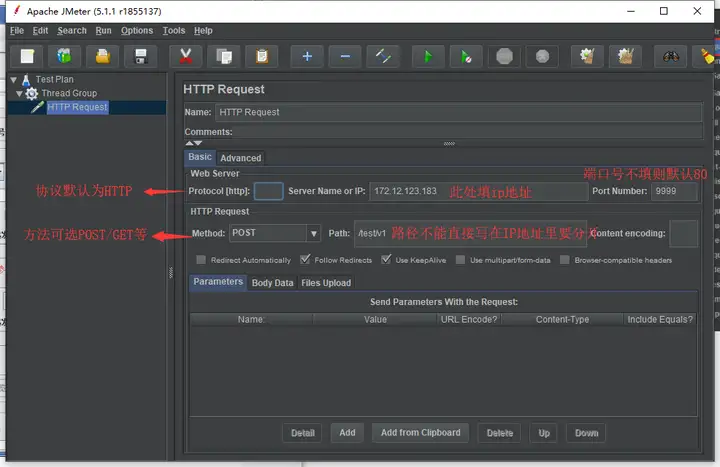Select the Parameters tab
The image size is (720, 467).
(x=218, y=282)
